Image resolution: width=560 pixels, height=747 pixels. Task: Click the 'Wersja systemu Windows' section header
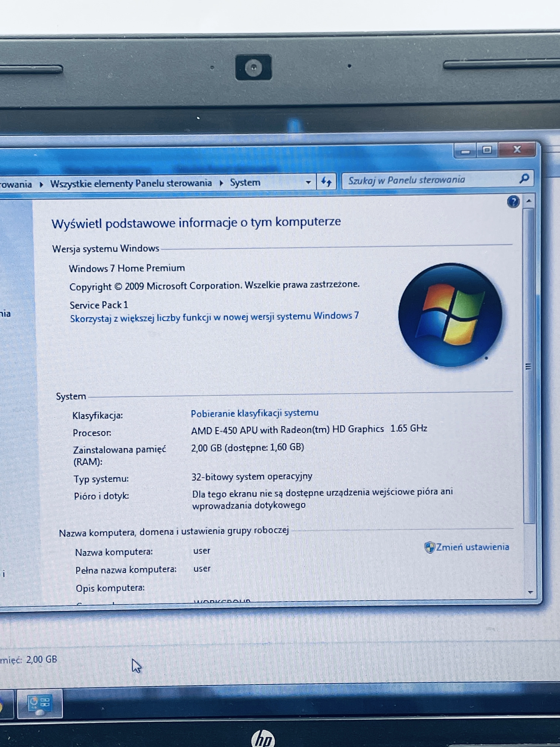point(106,249)
